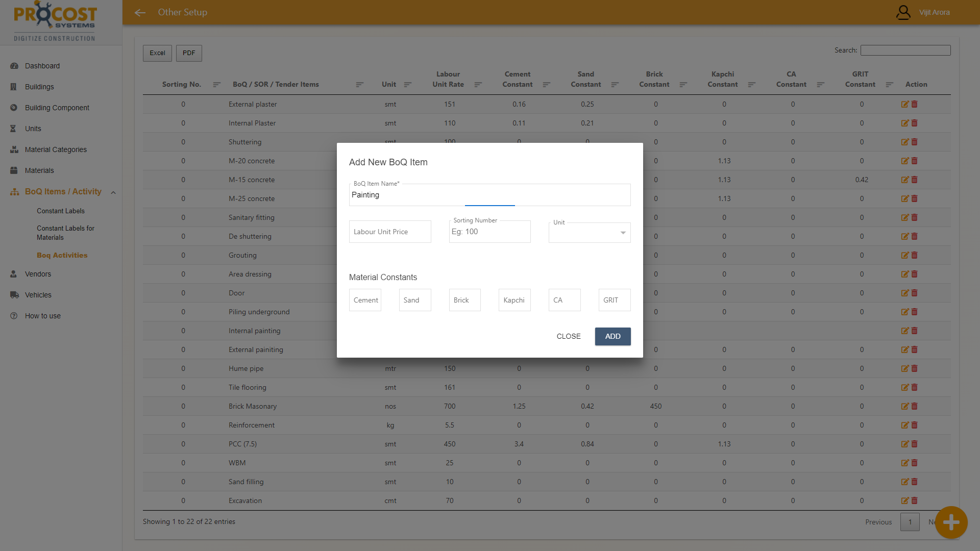Image resolution: width=980 pixels, height=551 pixels.
Task: Click the Vijit Arora profile icon
Action: pyautogui.click(x=903, y=12)
